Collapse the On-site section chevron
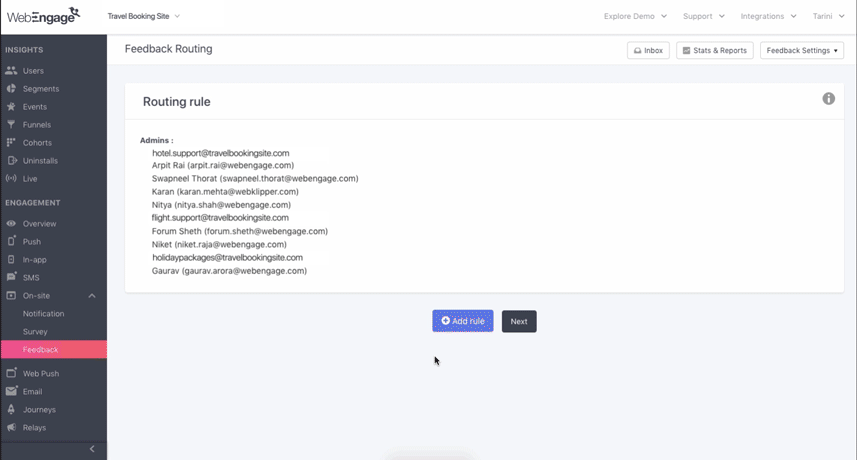Viewport: 857px width, 460px height. pyautogui.click(x=92, y=296)
